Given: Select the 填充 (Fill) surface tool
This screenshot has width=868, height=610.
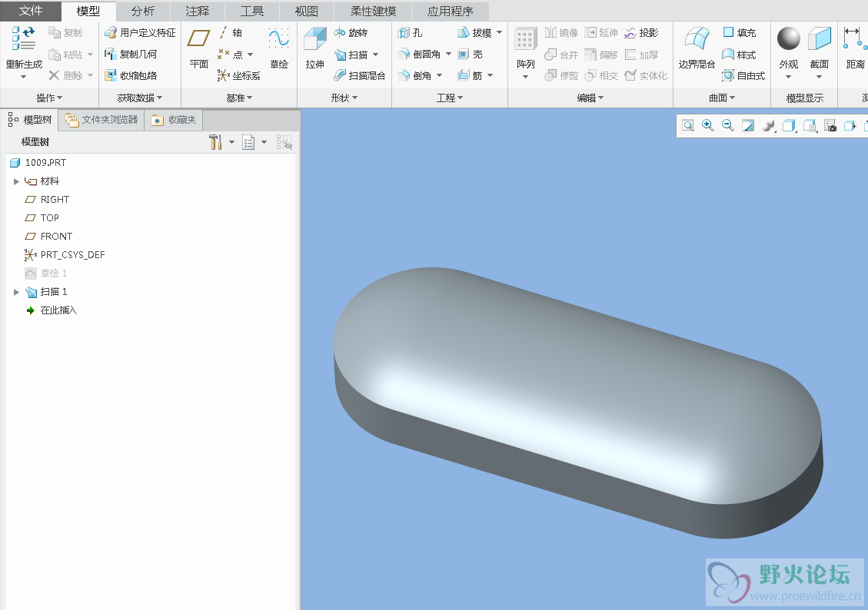Looking at the screenshot, I should pos(739,32).
